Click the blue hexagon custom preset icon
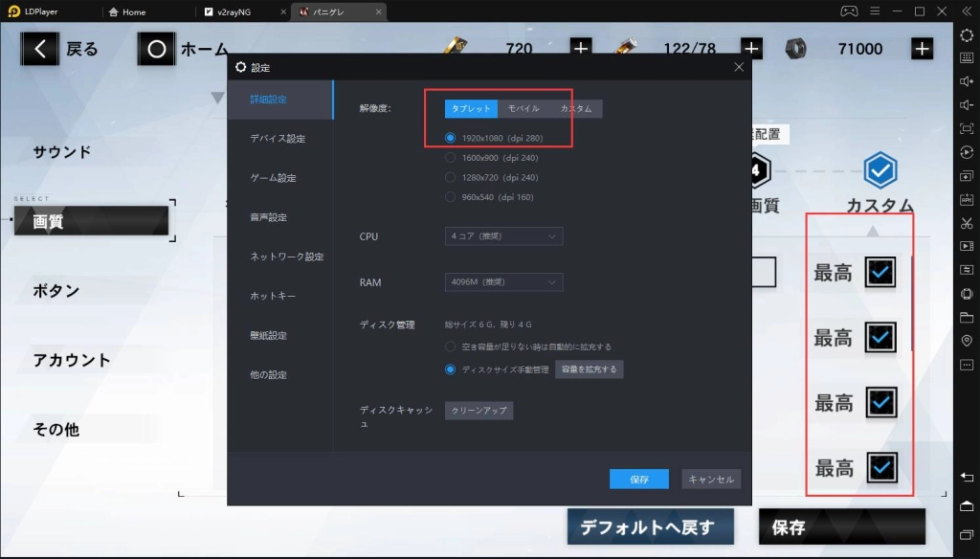The image size is (980, 559). [x=880, y=170]
